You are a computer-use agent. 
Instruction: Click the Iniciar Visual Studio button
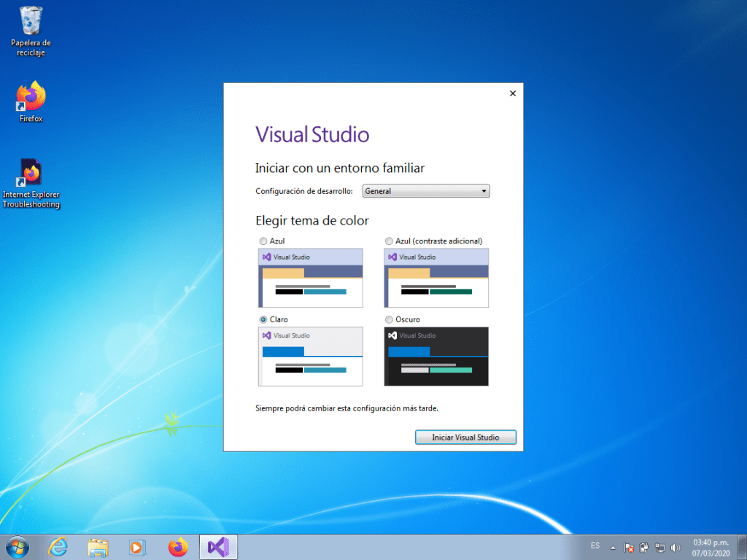(465, 437)
